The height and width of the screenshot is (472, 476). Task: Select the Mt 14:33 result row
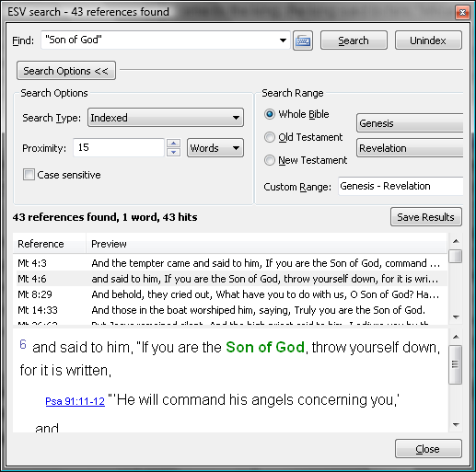pyautogui.click(x=230, y=310)
